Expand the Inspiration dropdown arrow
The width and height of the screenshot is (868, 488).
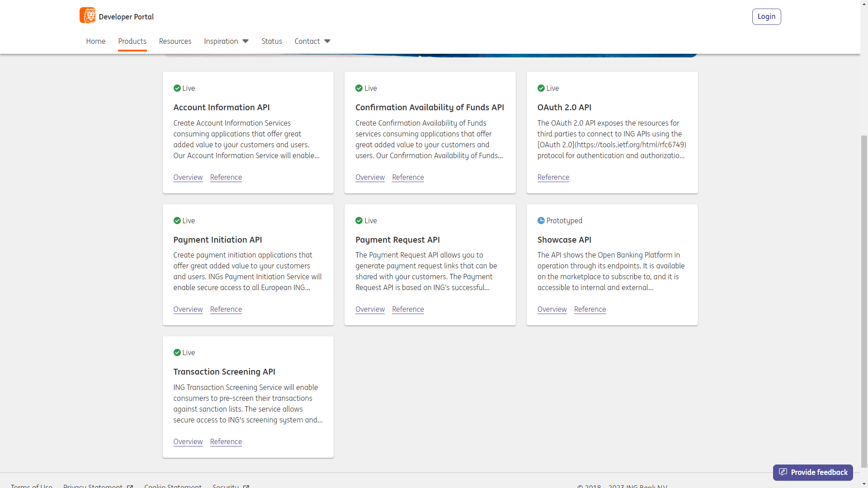(x=245, y=41)
